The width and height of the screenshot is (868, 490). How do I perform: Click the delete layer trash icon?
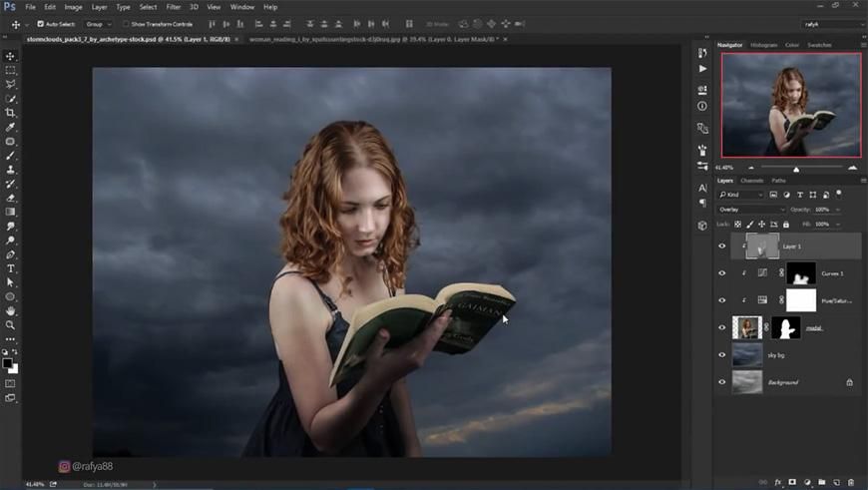pos(851,482)
